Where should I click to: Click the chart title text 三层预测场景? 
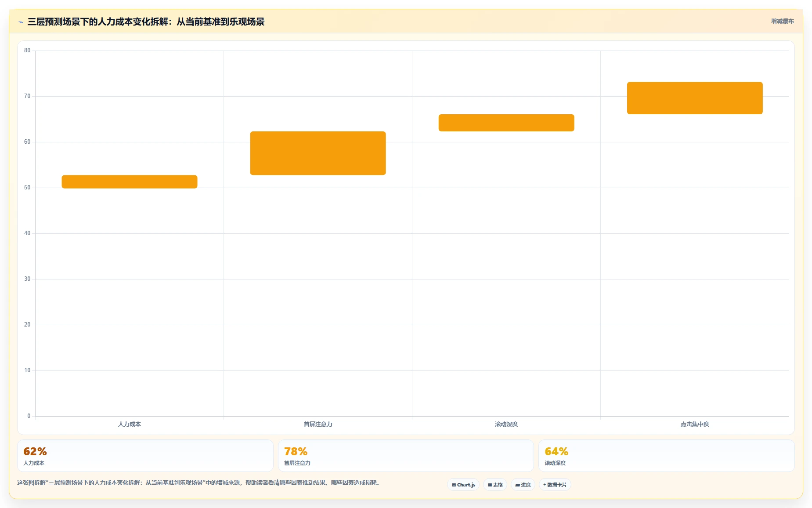point(146,22)
